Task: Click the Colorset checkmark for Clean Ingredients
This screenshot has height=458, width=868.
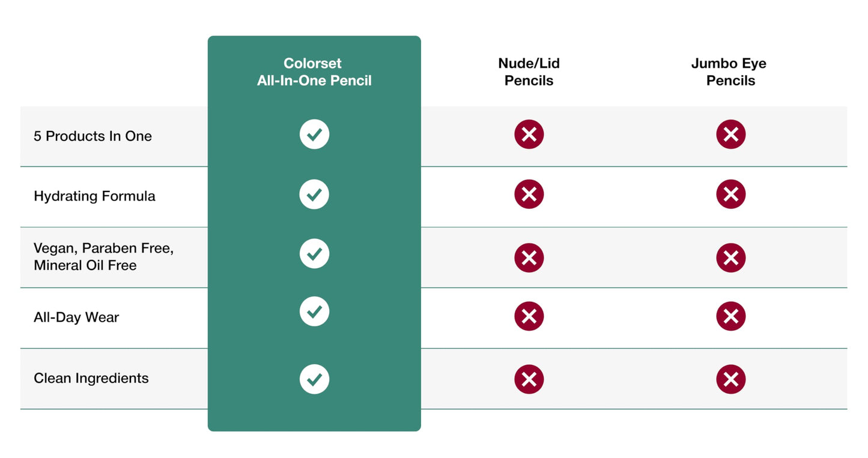Action: click(x=314, y=379)
